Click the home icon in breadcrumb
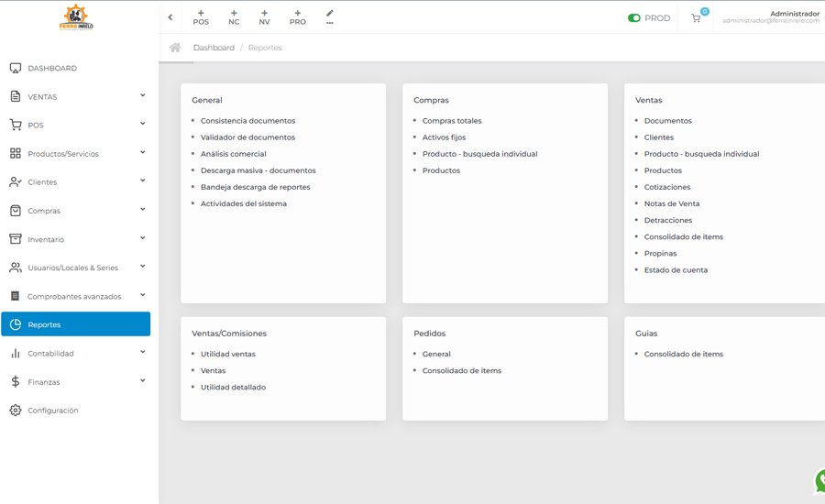The width and height of the screenshot is (825, 504). click(x=175, y=48)
